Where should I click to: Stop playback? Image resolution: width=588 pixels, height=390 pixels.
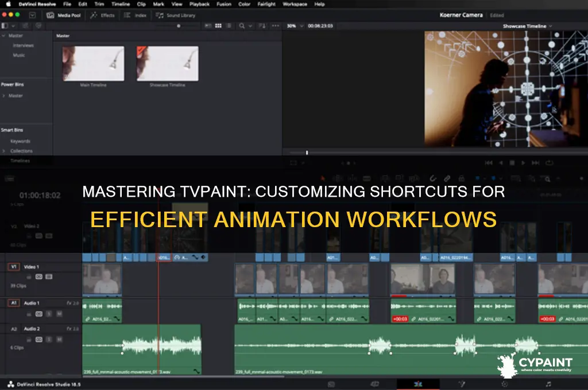(512, 162)
